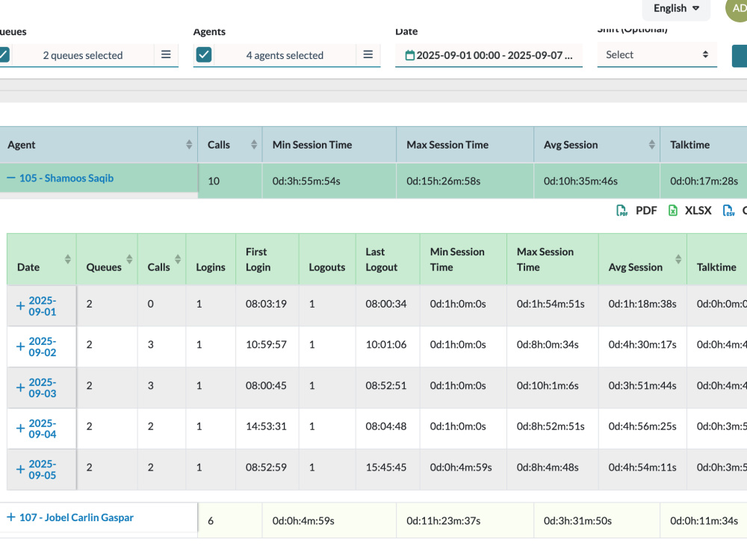Click the calendar icon in Date field
Viewport: 747px width, 560px height.
pos(409,55)
